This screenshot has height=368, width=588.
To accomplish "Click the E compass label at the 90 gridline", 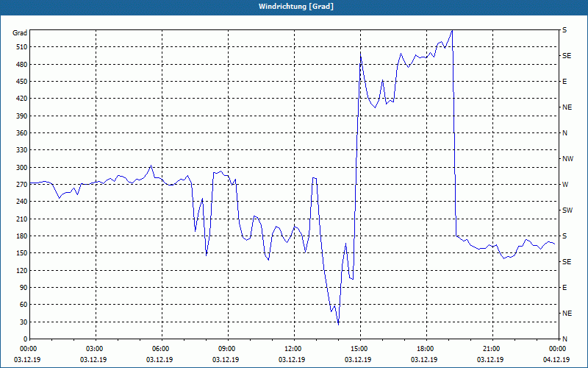I will click(x=564, y=288).
